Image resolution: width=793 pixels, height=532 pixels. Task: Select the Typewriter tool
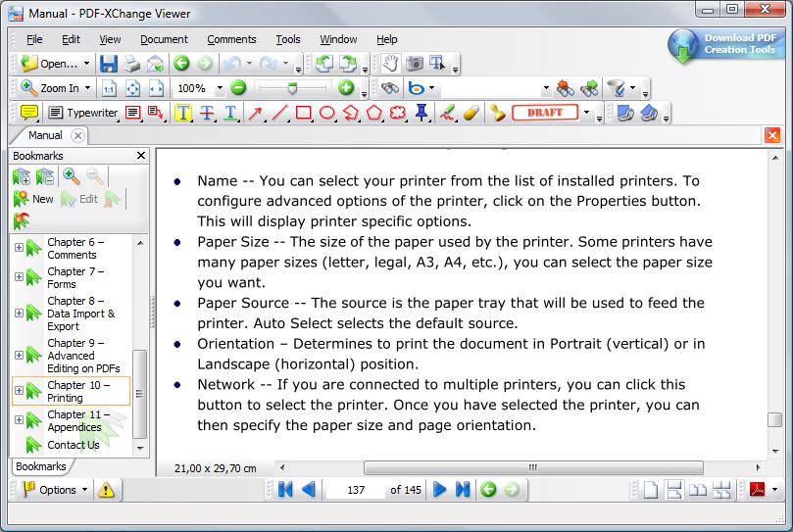pos(83,113)
